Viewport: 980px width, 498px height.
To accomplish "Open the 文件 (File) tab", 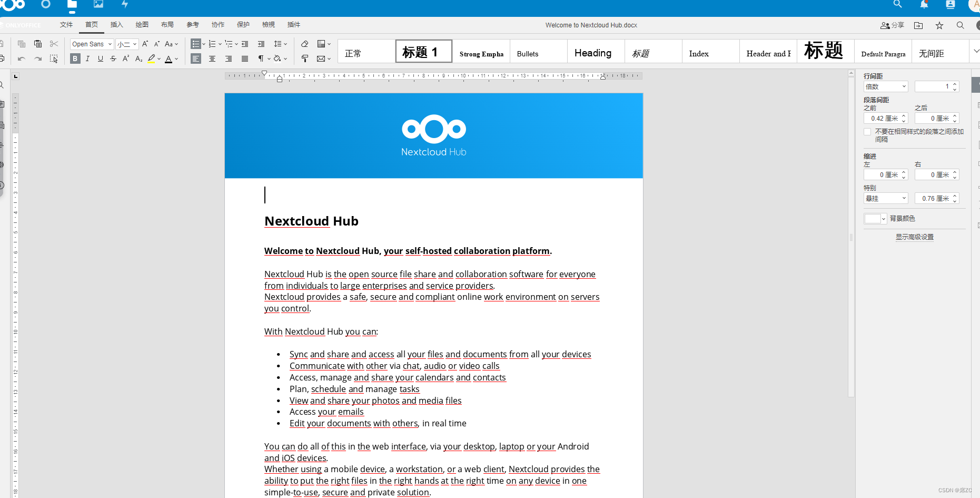I will pyautogui.click(x=66, y=25).
